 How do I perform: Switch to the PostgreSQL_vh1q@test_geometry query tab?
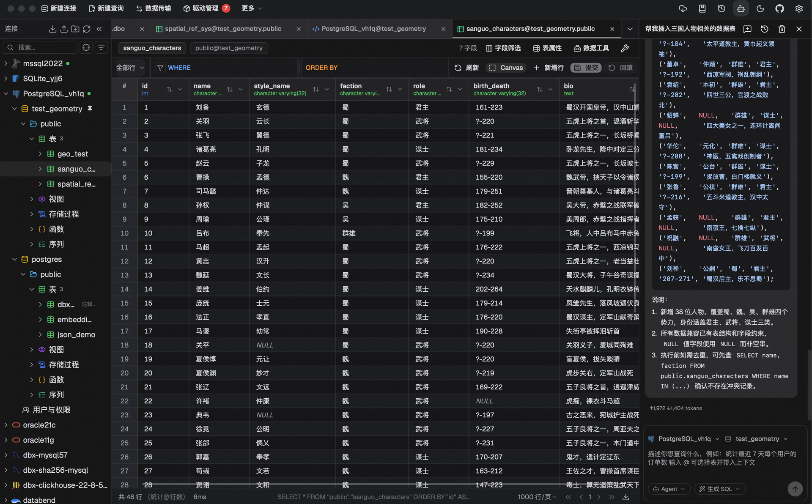[373, 29]
